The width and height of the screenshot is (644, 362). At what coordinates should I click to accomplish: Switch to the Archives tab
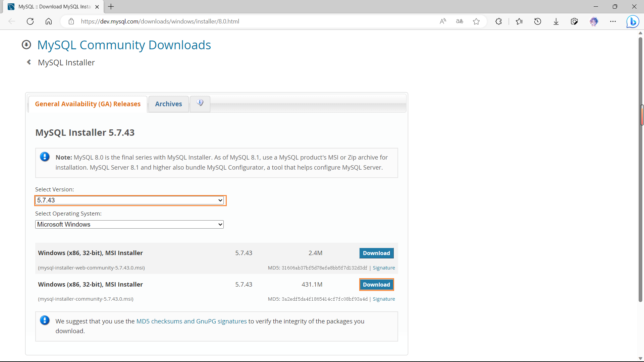pos(168,104)
